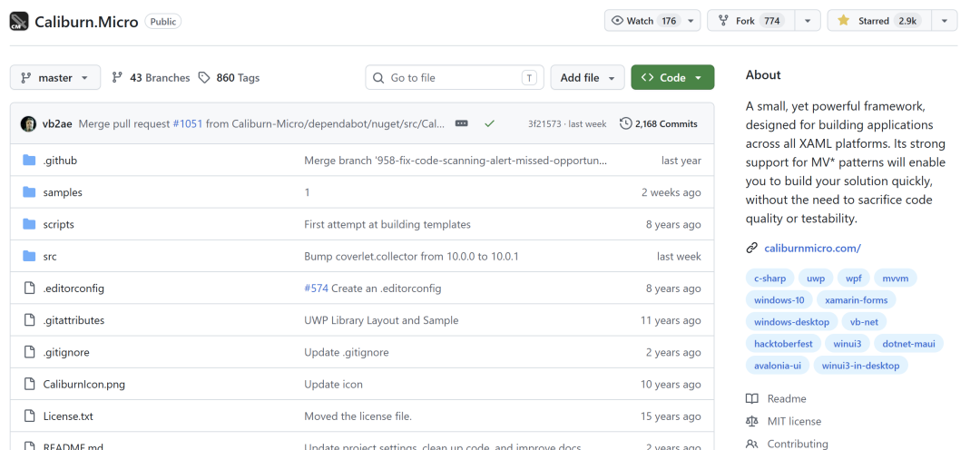
Task: Select the vb-net topic tag
Action: point(865,322)
